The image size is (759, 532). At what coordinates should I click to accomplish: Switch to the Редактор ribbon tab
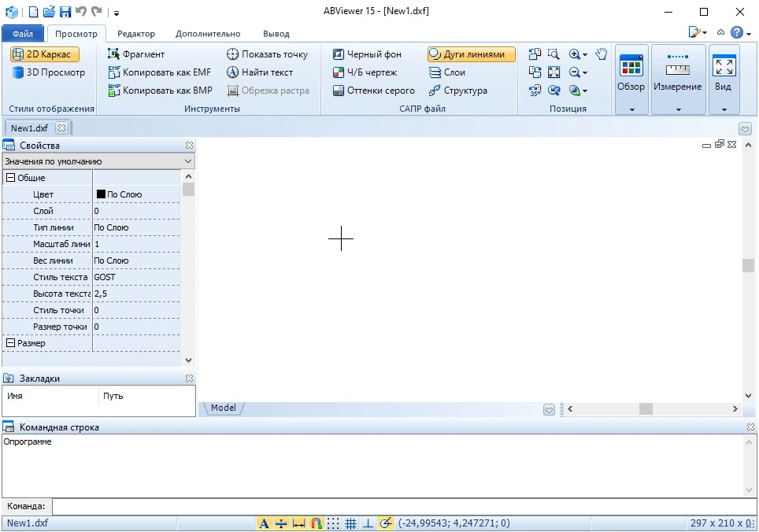pos(136,34)
